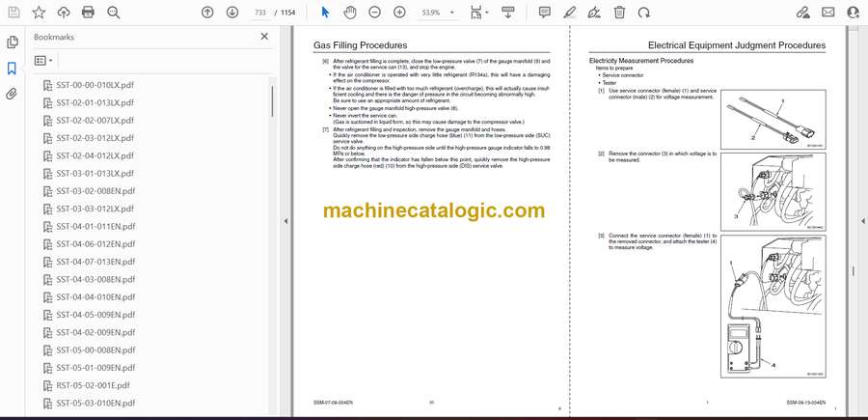Print the document using printer icon

pyautogui.click(x=88, y=13)
